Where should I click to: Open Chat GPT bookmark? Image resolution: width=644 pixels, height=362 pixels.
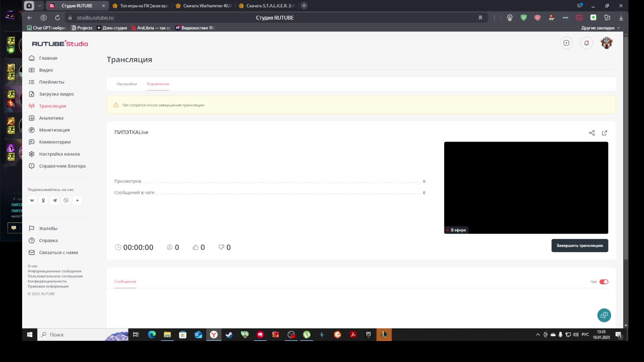47,28
